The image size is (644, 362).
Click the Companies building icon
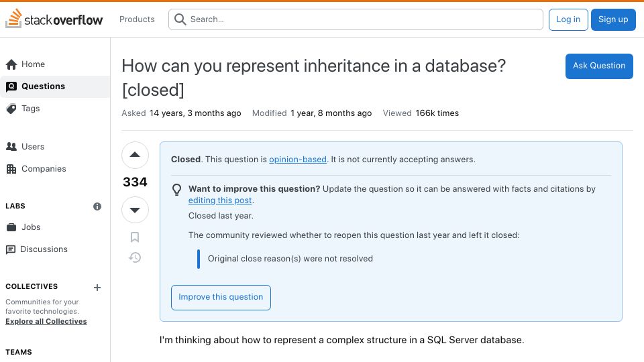[11, 169]
